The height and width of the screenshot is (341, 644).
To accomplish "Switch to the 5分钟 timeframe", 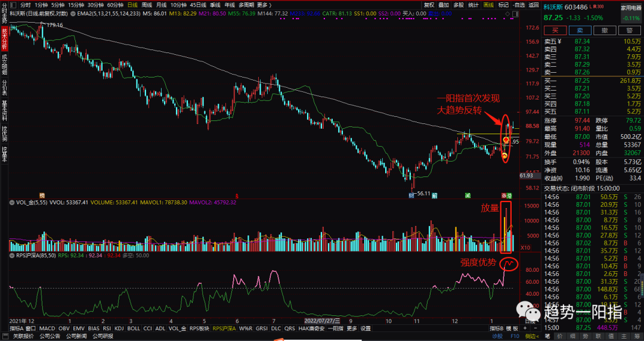I will pyautogui.click(x=58, y=5).
